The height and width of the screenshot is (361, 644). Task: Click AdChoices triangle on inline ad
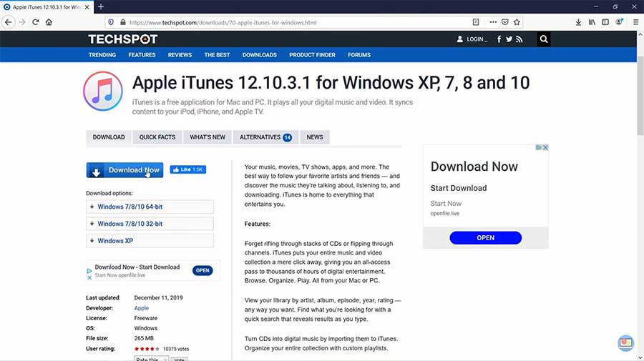89,271
